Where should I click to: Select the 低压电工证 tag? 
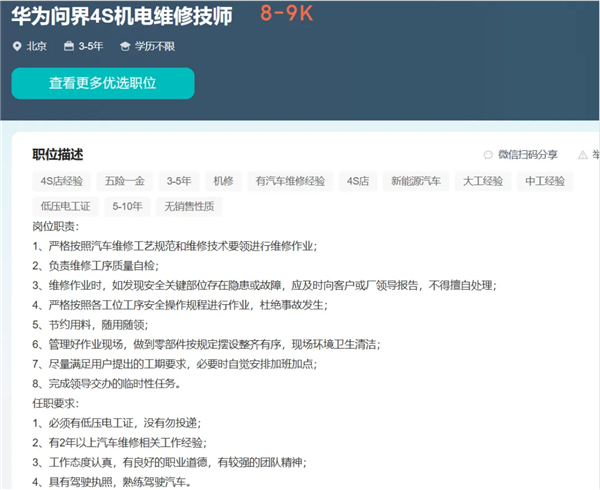coord(65,207)
